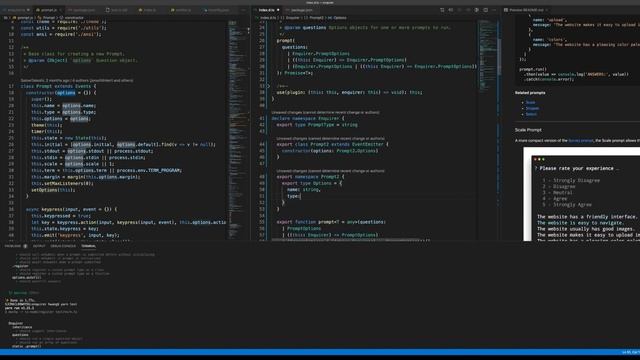Click 'async keypress(input, event' line in prompt.js
Viewport: 640px width, 360px height.
click(x=71, y=209)
